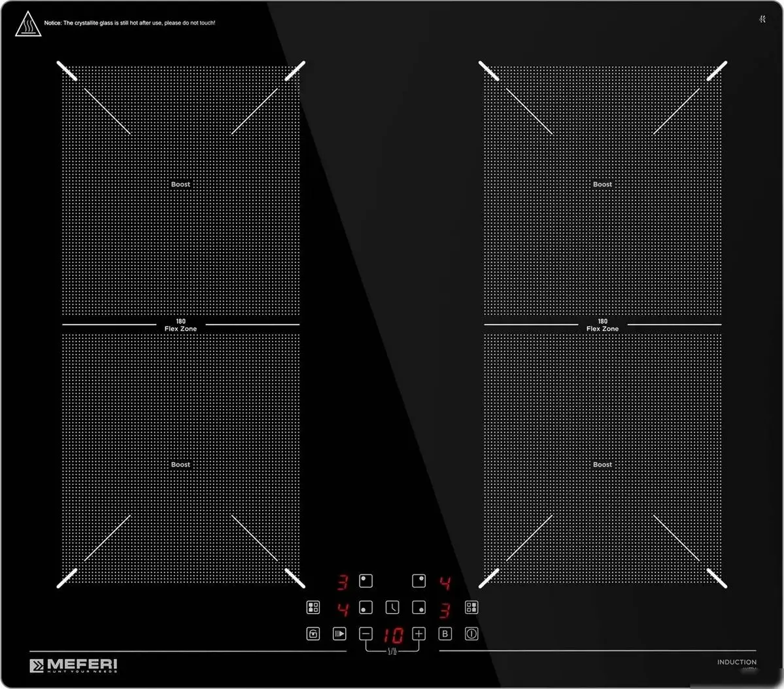Touch the timer clock key
The width and height of the screenshot is (784, 689).
tap(392, 607)
